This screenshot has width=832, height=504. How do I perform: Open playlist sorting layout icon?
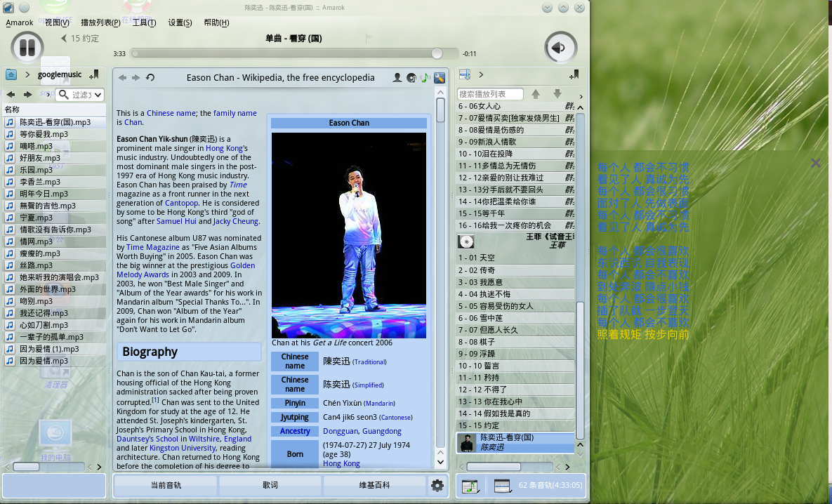(465, 74)
